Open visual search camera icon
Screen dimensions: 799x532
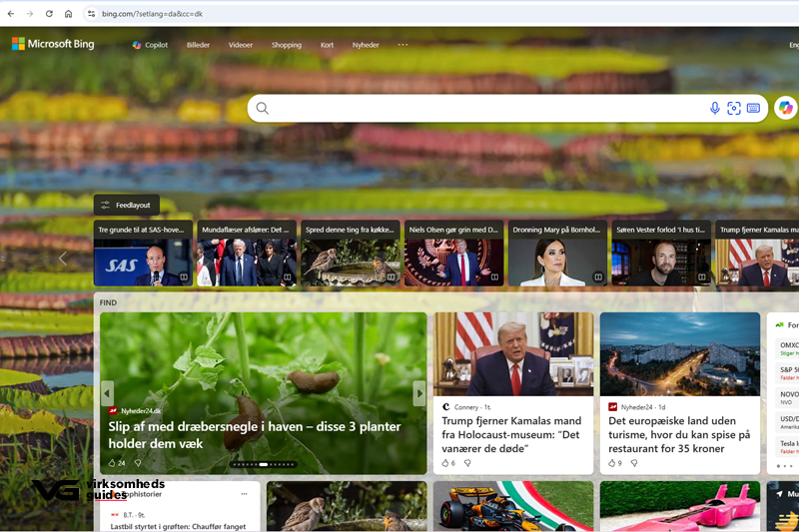click(x=734, y=108)
